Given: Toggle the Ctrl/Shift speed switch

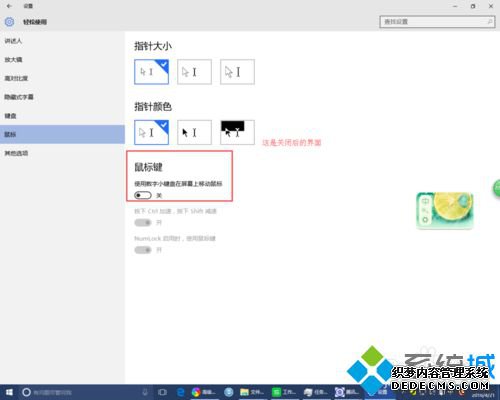Looking at the screenshot, I should [143, 223].
